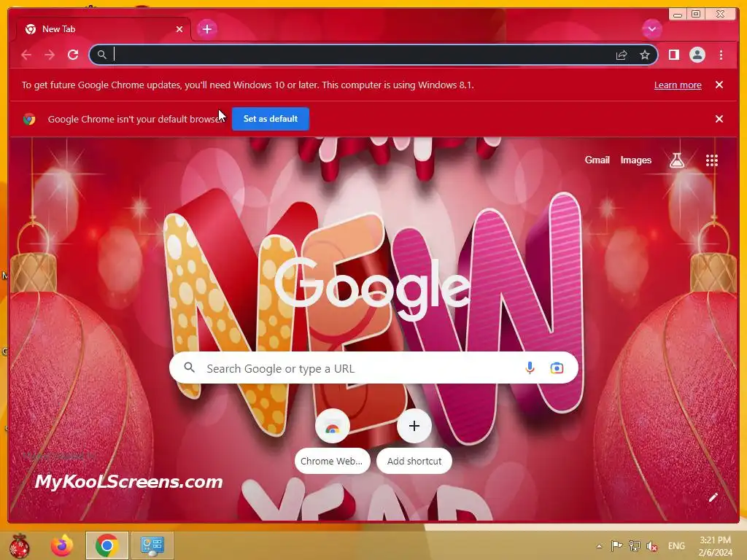Select the New Tab tab
The height and width of the screenshot is (560, 747).
104,29
